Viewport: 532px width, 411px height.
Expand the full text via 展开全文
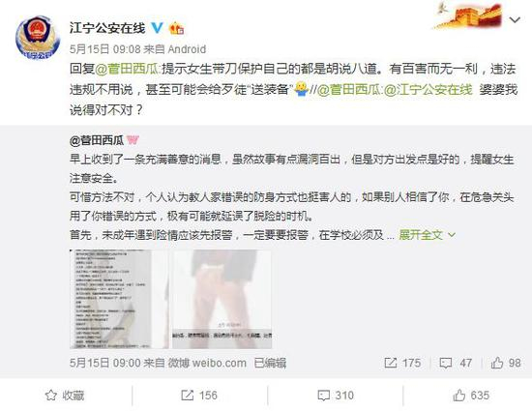(x=427, y=235)
